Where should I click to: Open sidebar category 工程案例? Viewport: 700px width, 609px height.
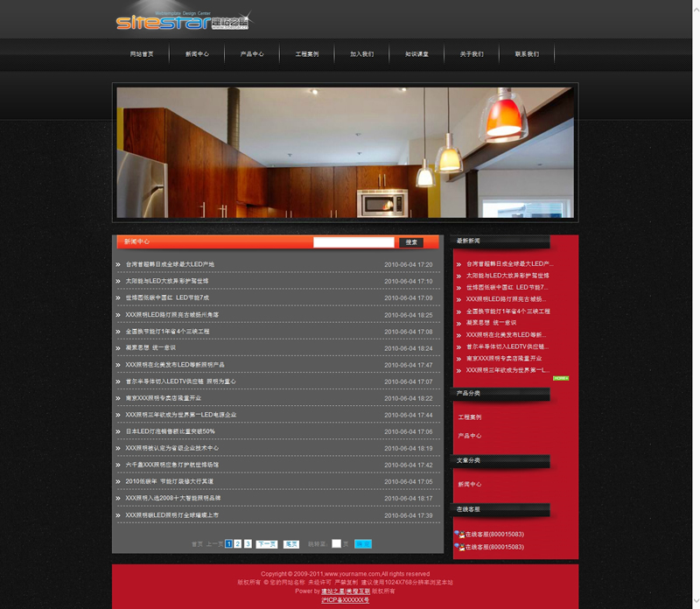[470, 417]
